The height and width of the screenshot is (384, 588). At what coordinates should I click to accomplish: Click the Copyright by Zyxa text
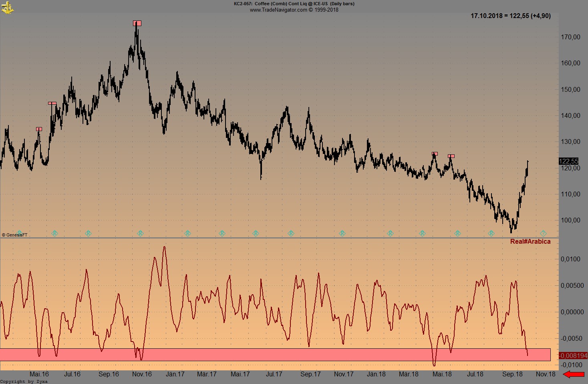coord(24,382)
